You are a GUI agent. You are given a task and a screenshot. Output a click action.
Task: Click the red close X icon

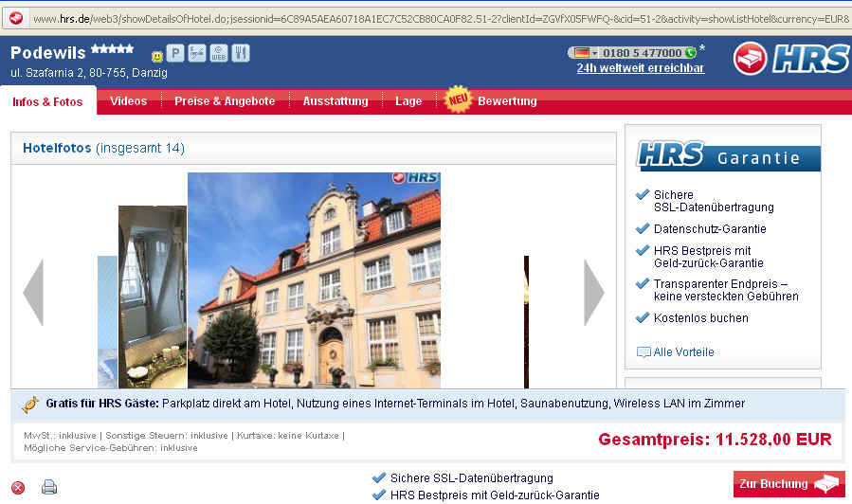18,487
